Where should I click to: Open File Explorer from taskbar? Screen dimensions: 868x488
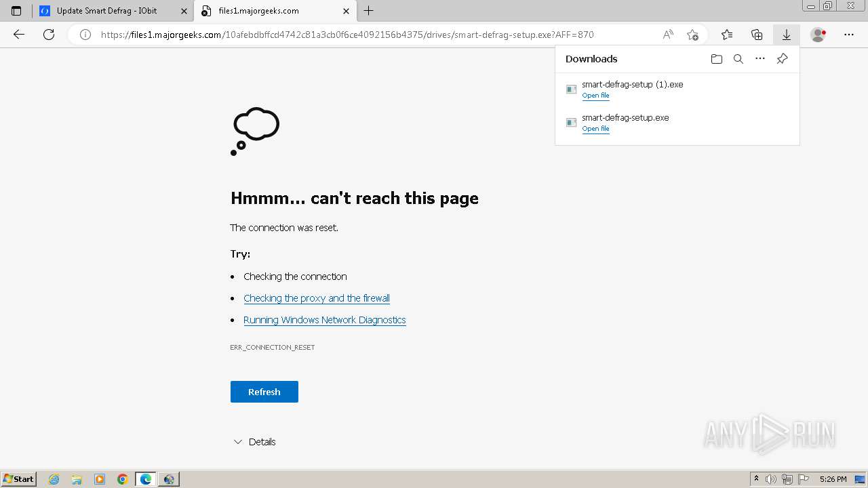coord(77,479)
